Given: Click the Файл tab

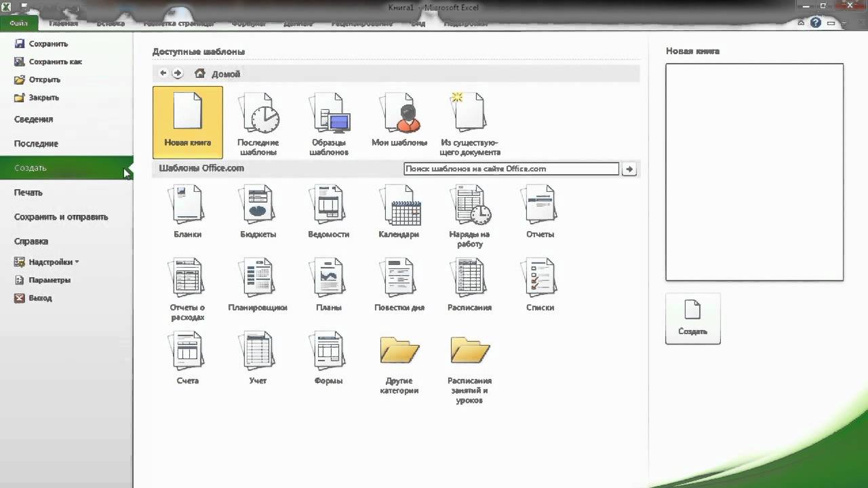Looking at the screenshot, I should coord(19,23).
